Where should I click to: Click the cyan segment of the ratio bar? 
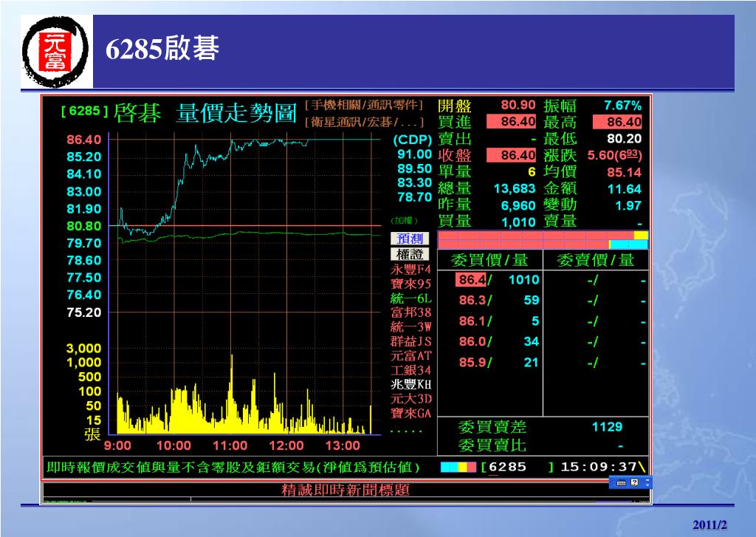click(629, 244)
